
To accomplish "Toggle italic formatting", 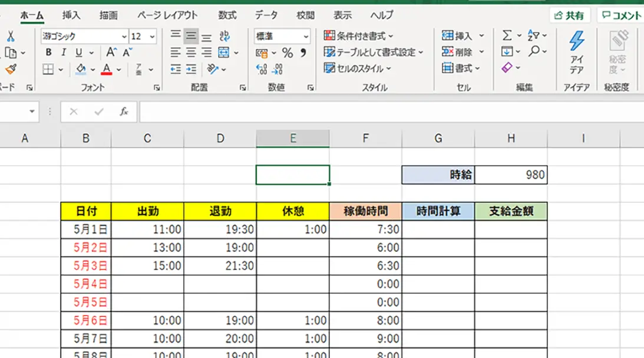I will [63, 52].
